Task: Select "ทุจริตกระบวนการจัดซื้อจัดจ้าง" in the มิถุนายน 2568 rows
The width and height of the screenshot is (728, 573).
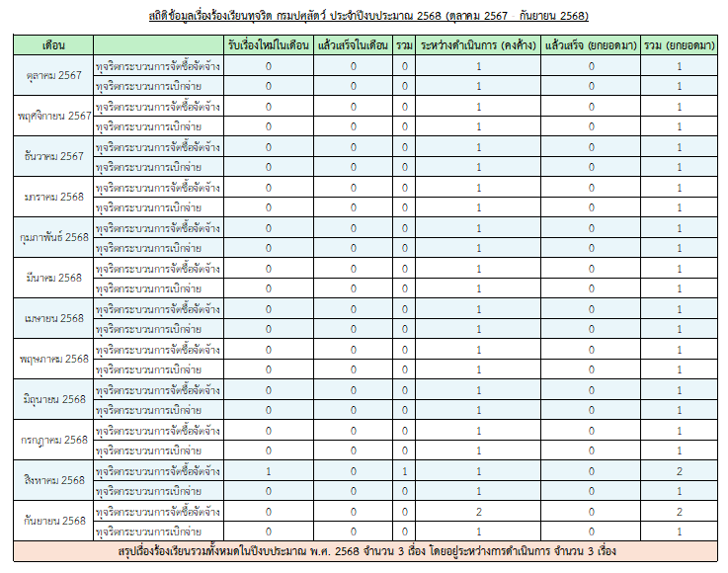Action: coord(158,390)
